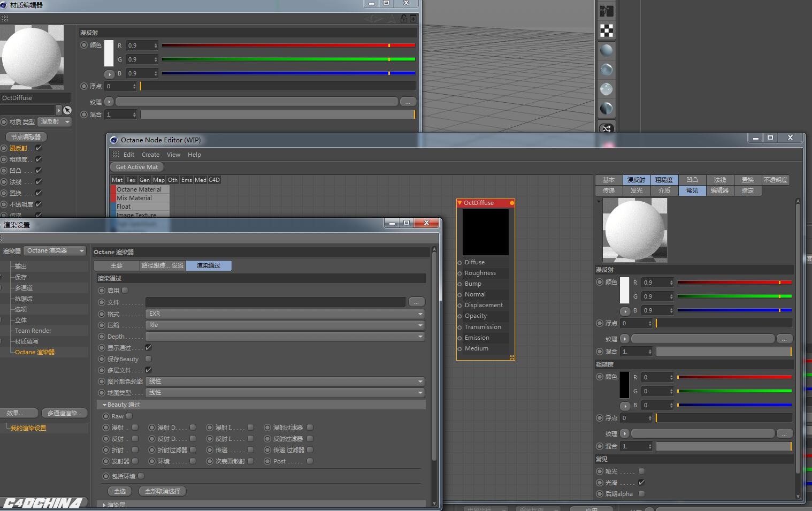The image size is (812, 511).
Task: Click the grip icon left of Edit menu
Action: pyautogui.click(x=116, y=154)
